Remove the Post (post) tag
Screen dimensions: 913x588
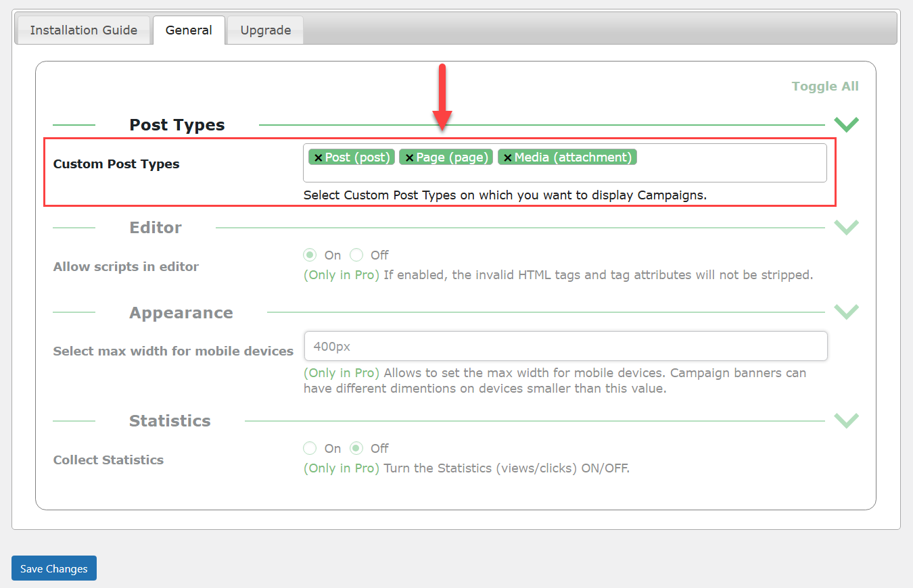pos(319,157)
